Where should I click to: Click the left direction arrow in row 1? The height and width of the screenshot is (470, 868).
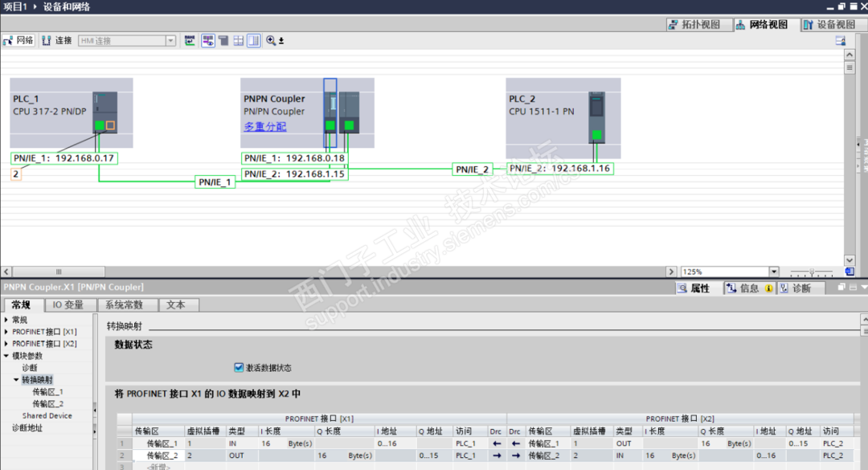497,443
